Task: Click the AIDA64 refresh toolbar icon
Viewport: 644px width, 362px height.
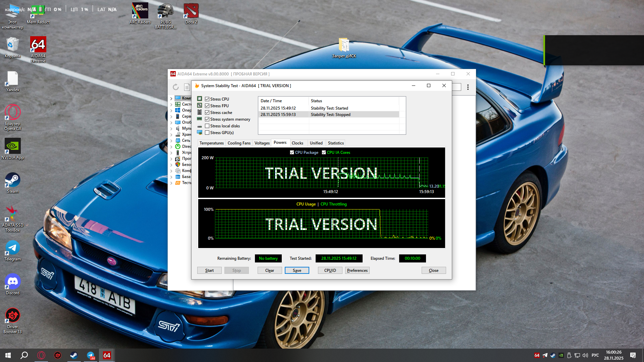Action: click(176, 87)
